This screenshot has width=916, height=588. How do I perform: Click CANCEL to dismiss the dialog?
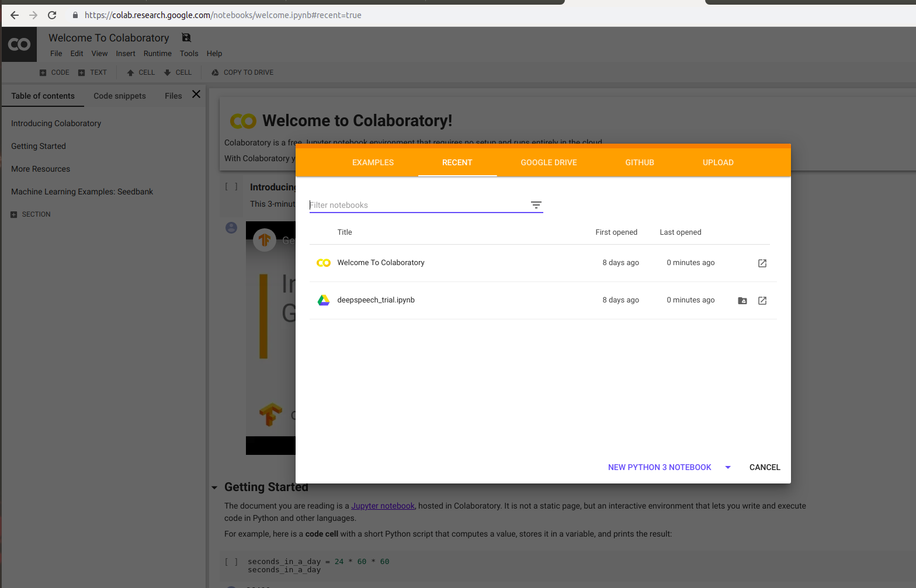(765, 467)
